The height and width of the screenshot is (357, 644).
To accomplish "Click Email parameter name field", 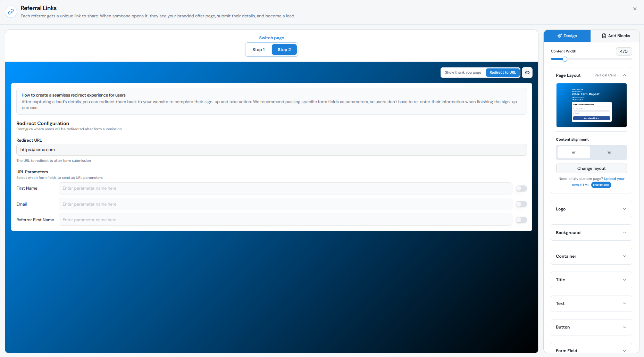I will coord(285,204).
